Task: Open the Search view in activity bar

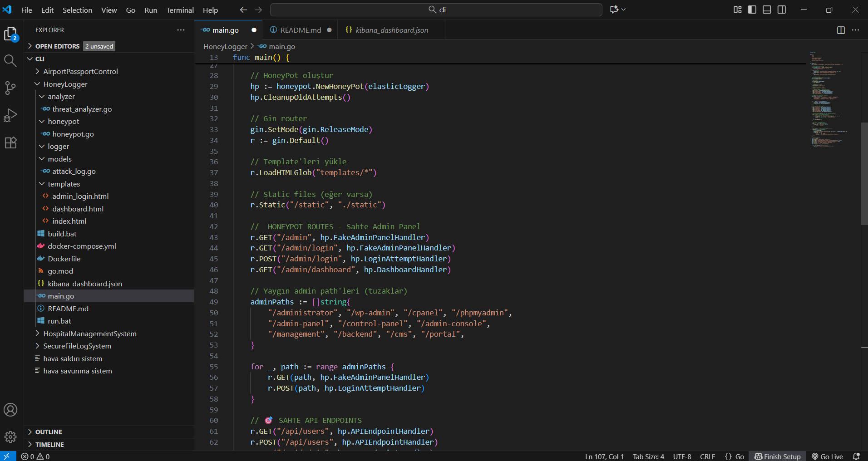Action: tap(10, 61)
